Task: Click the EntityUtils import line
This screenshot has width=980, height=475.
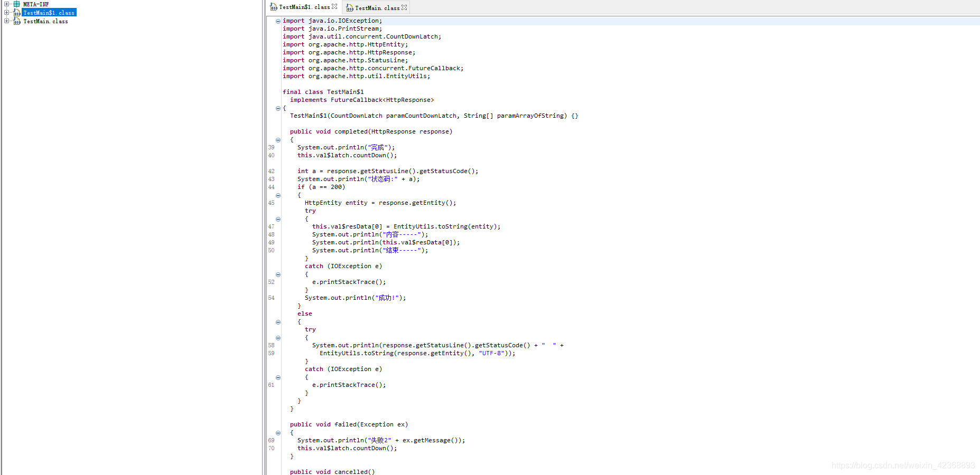Action: click(x=357, y=76)
